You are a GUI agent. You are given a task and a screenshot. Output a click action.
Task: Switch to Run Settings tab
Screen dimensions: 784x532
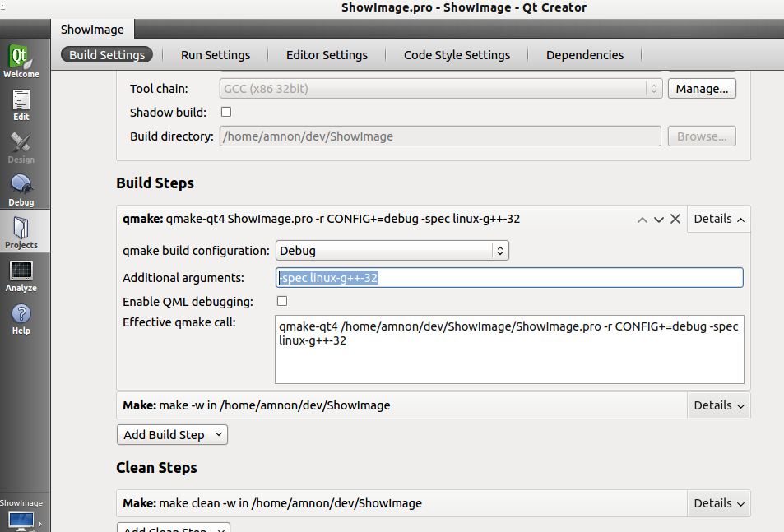[216, 55]
